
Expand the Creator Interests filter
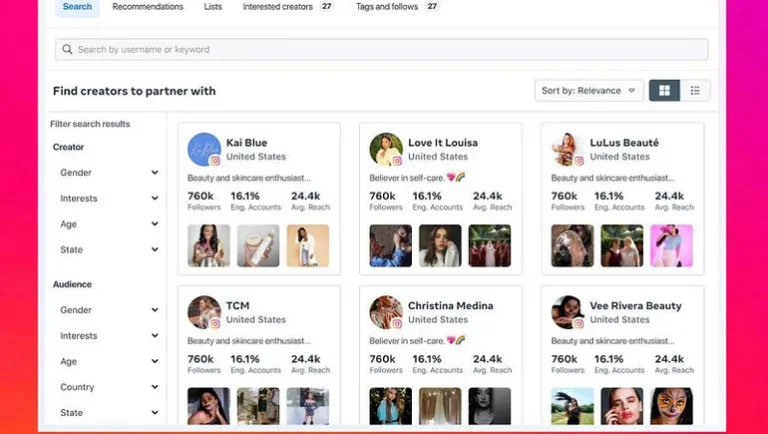point(108,198)
